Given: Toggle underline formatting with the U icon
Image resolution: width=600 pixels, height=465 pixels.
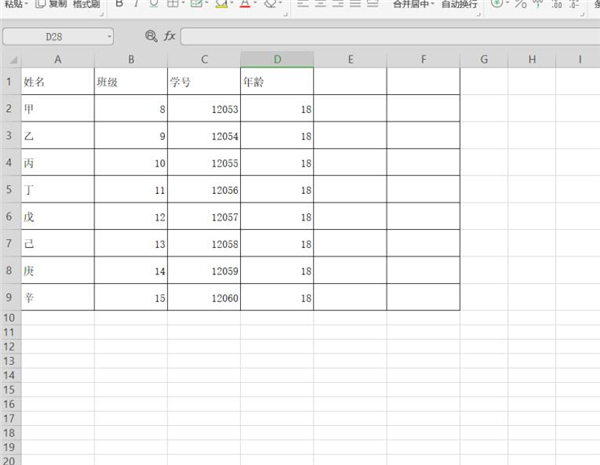Looking at the screenshot, I should click(x=154, y=3).
